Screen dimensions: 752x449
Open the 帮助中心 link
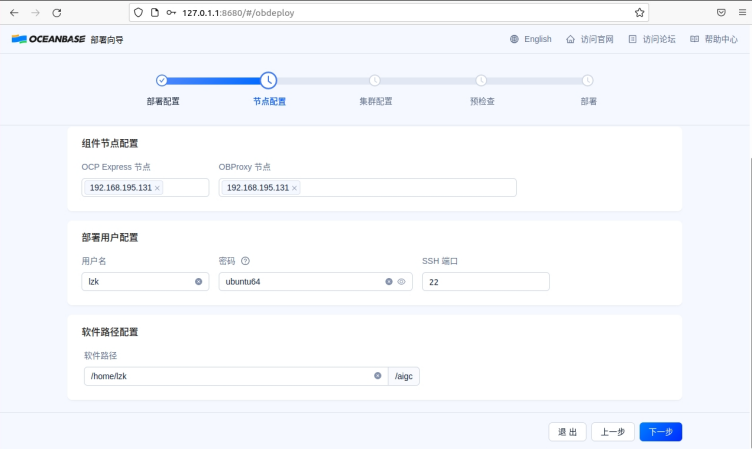tap(721, 39)
